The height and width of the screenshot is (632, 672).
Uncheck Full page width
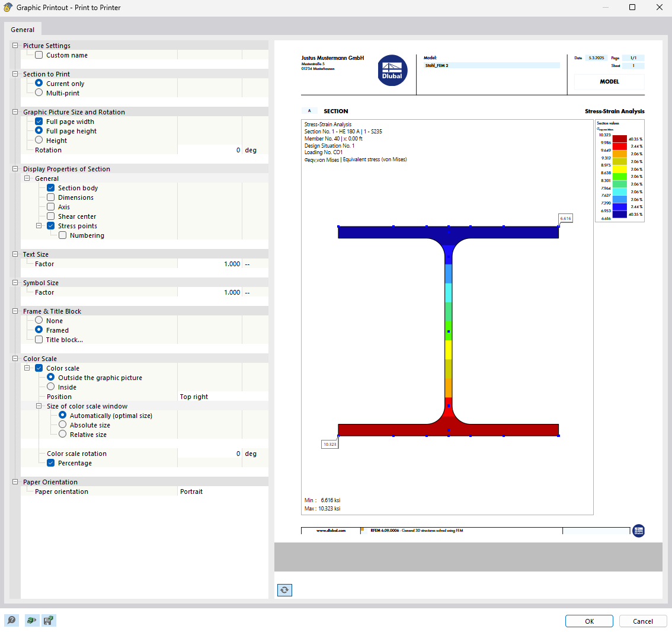point(39,122)
